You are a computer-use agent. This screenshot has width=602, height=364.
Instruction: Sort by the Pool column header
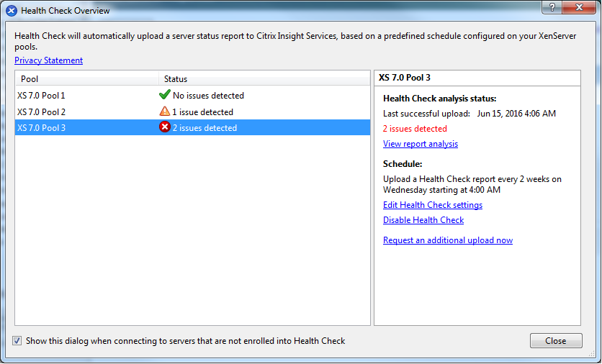point(86,78)
